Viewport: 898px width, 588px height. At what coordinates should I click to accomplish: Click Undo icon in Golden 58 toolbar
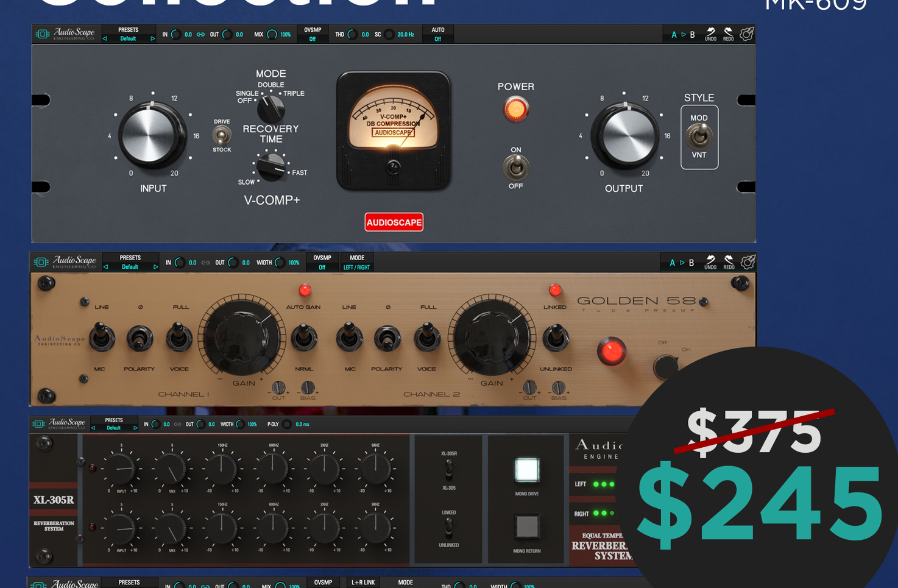[710, 262]
